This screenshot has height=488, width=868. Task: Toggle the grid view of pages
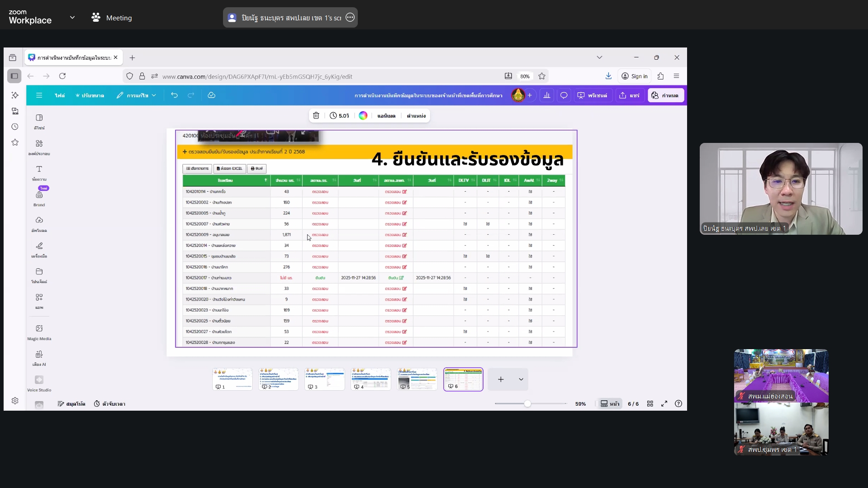(650, 404)
